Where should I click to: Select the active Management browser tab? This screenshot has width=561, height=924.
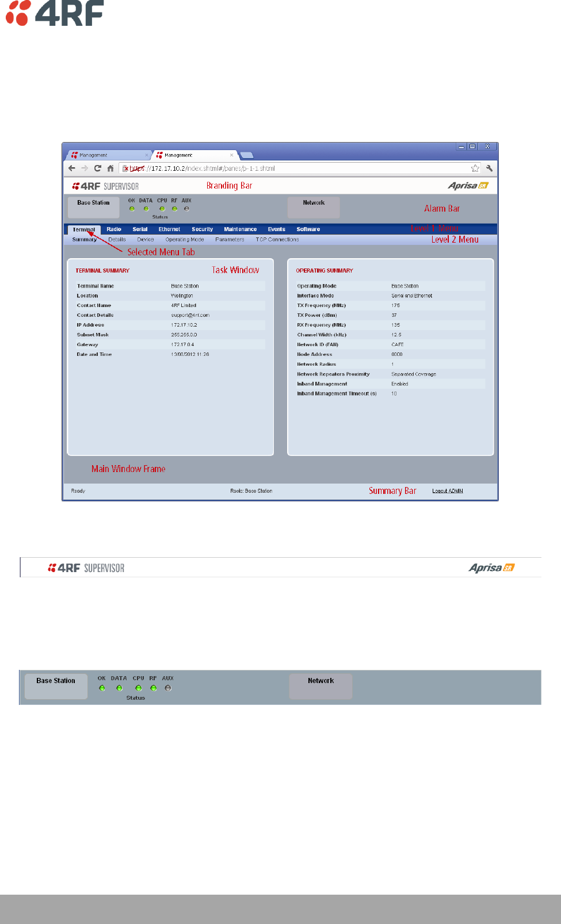pyautogui.click(x=195, y=155)
